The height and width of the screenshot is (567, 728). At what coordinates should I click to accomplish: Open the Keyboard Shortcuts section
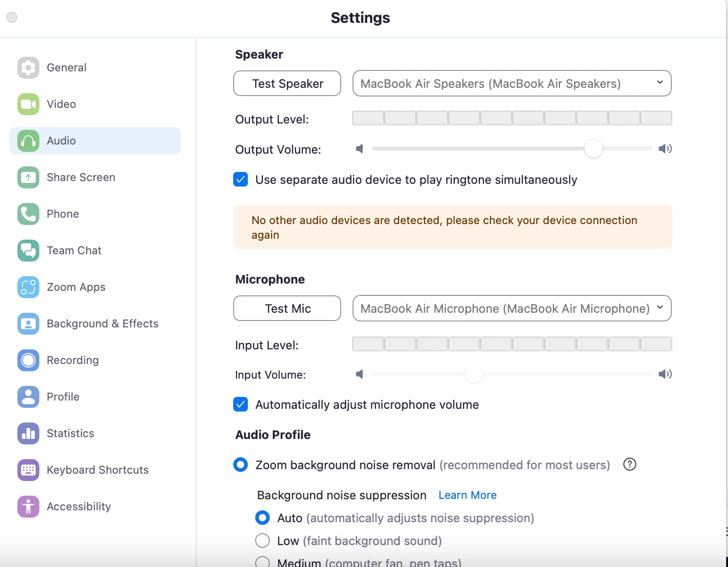(x=97, y=470)
